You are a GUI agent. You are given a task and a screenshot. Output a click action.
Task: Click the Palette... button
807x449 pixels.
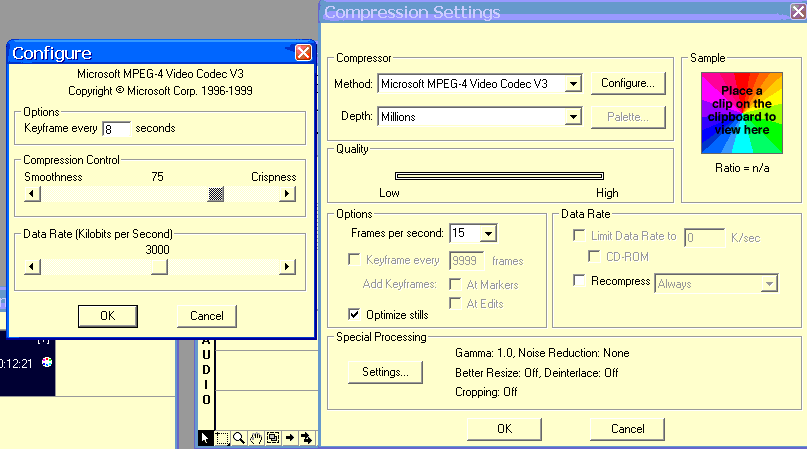pyautogui.click(x=628, y=117)
